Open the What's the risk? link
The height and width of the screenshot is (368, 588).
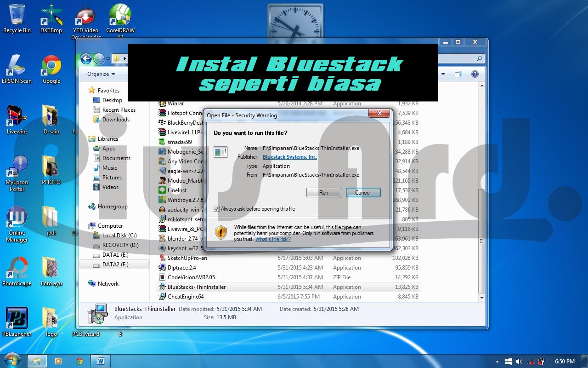click(x=273, y=239)
